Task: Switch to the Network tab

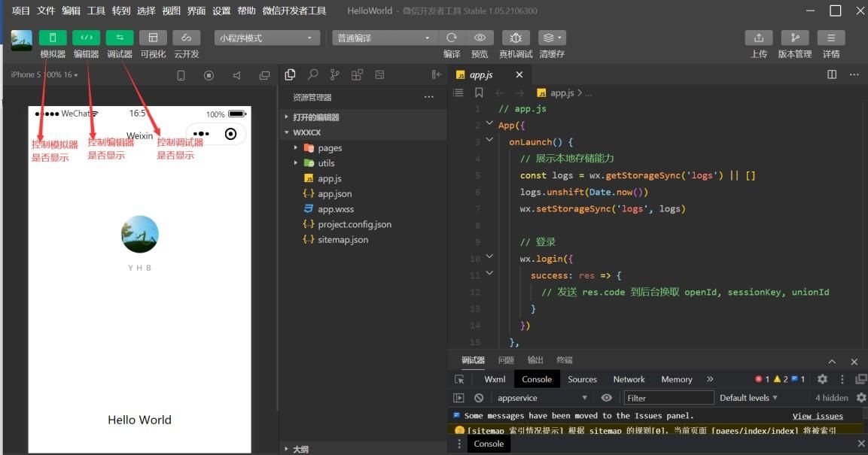Action: tap(629, 379)
